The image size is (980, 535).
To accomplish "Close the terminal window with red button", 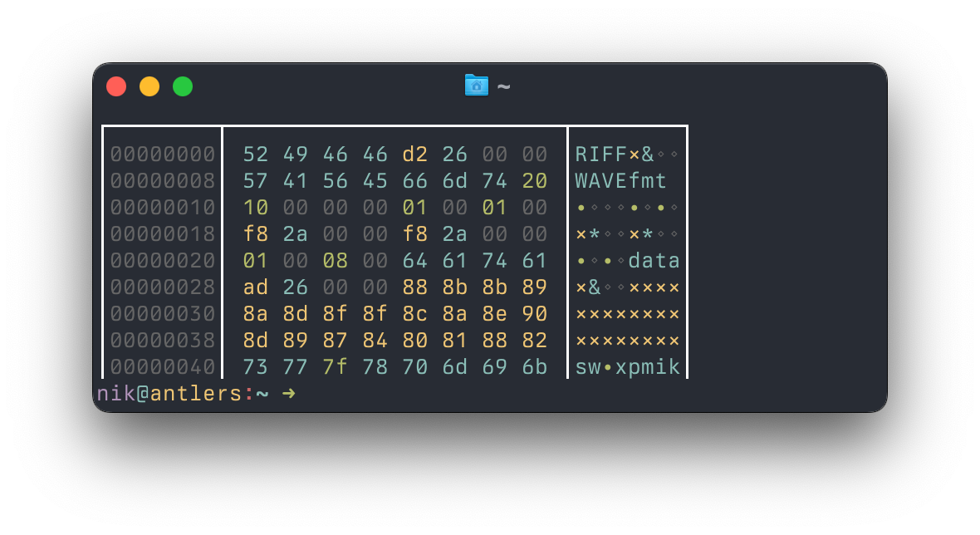I will pos(116,86).
